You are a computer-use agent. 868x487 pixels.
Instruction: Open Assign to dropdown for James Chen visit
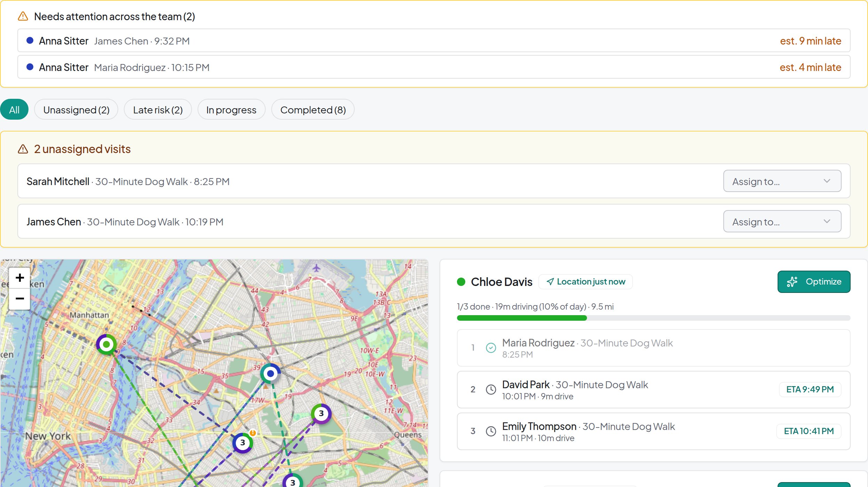782,221
